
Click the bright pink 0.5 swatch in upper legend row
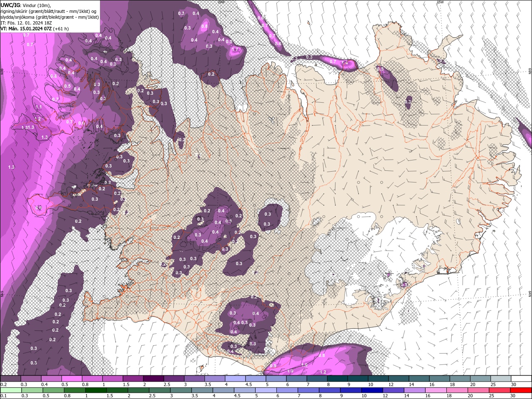(x=71, y=379)
